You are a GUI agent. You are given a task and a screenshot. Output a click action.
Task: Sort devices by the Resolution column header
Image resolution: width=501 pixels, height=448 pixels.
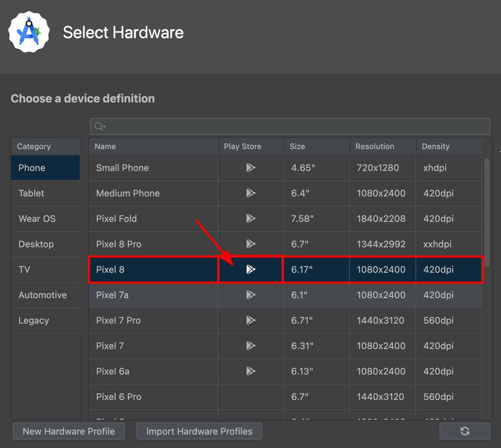[x=375, y=146]
